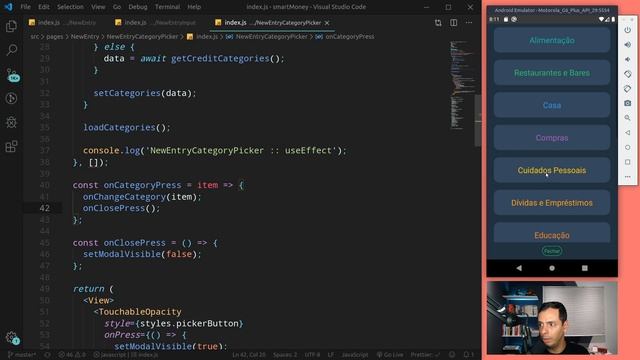The height and width of the screenshot is (360, 640).
Task: Open the Run and Debug view
Action: (x=11, y=98)
